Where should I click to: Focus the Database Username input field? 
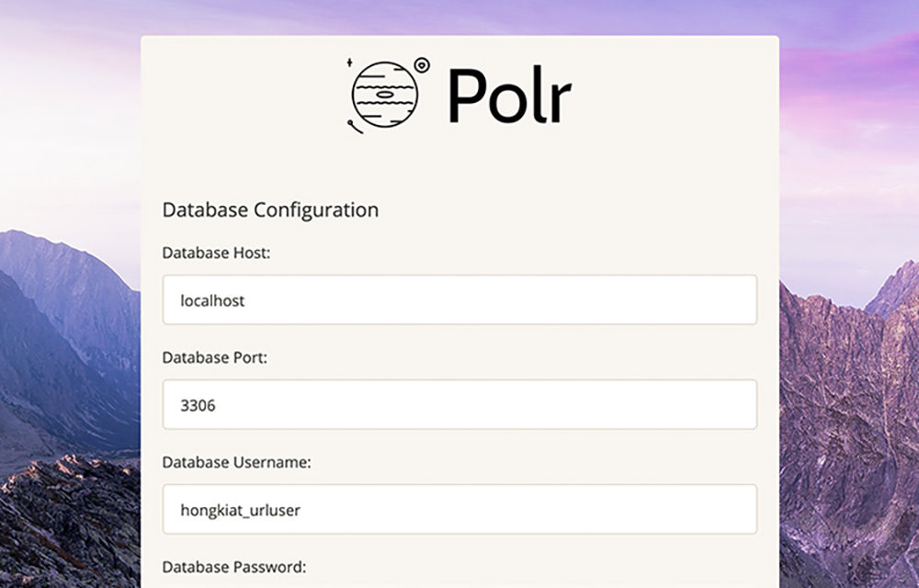459,510
